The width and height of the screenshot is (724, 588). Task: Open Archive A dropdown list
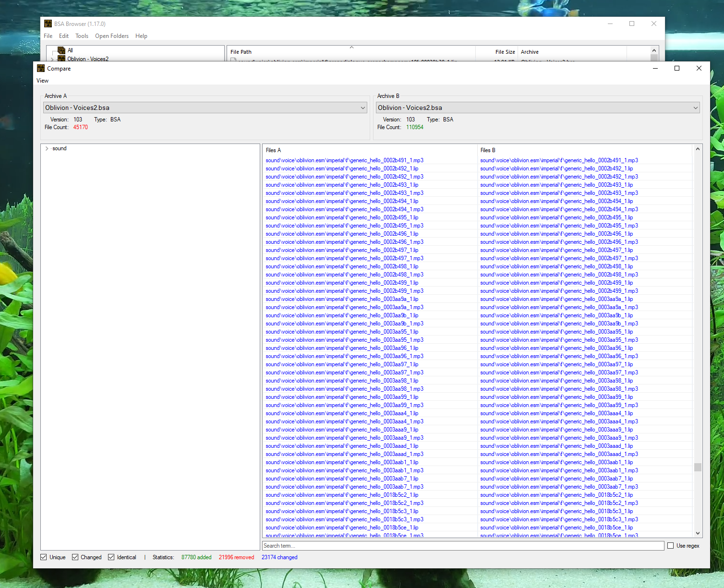tap(205, 108)
